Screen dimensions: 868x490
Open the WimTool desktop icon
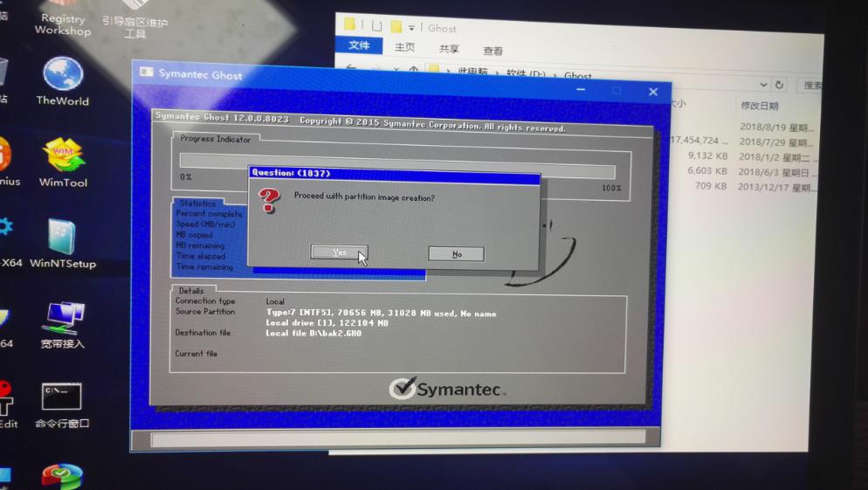pyautogui.click(x=63, y=162)
